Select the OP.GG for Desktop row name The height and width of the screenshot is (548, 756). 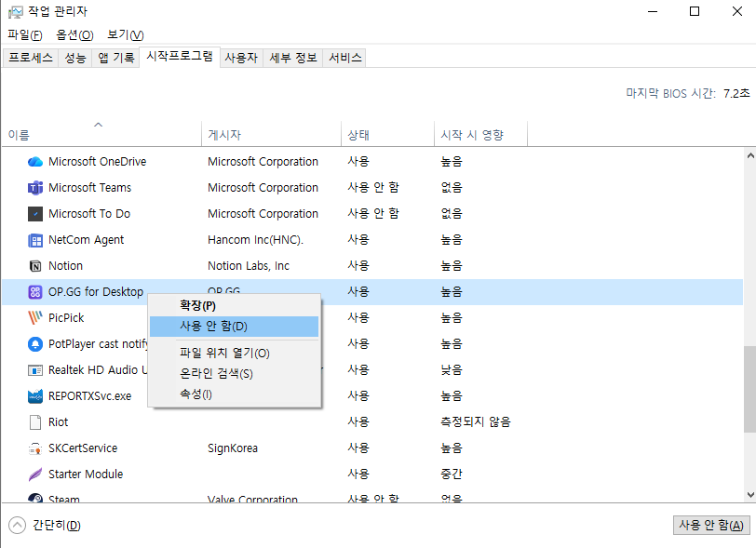tap(96, 291)
